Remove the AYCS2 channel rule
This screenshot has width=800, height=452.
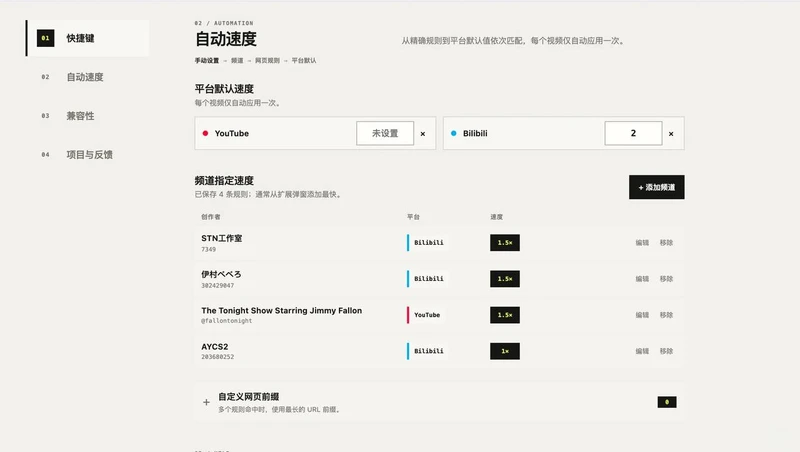666,351
